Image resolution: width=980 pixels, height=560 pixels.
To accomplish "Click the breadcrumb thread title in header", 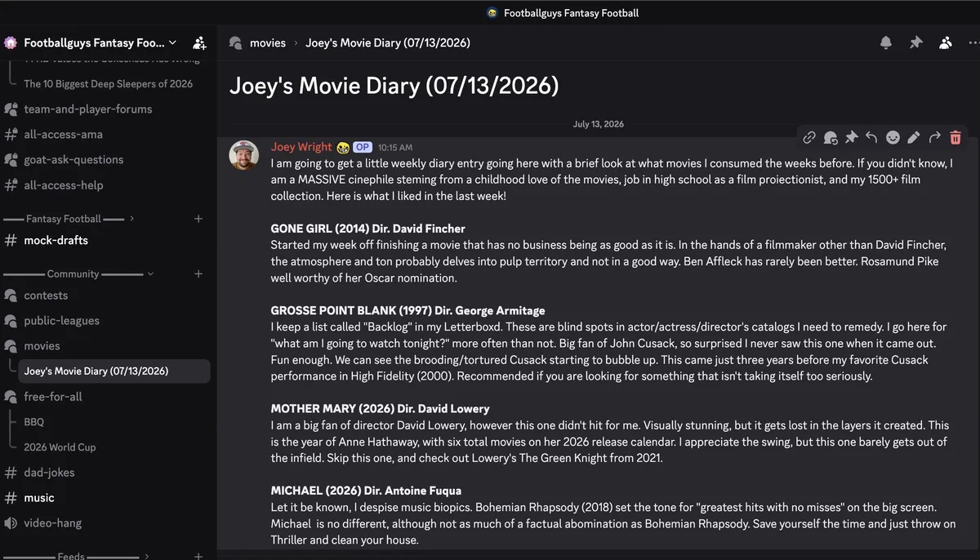I will click(x=388, y=42).
